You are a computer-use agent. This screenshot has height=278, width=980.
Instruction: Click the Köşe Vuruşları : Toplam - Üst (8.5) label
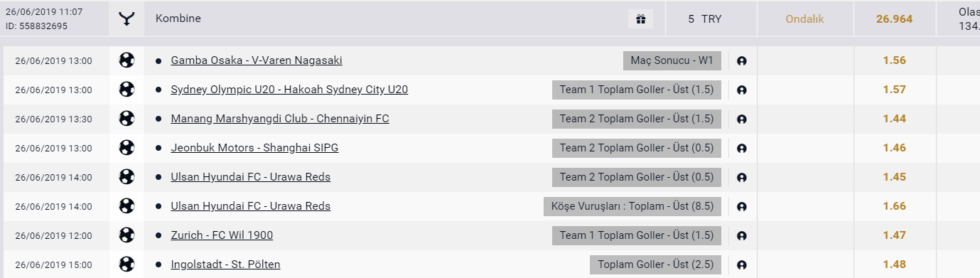click(x=632, y=206)
